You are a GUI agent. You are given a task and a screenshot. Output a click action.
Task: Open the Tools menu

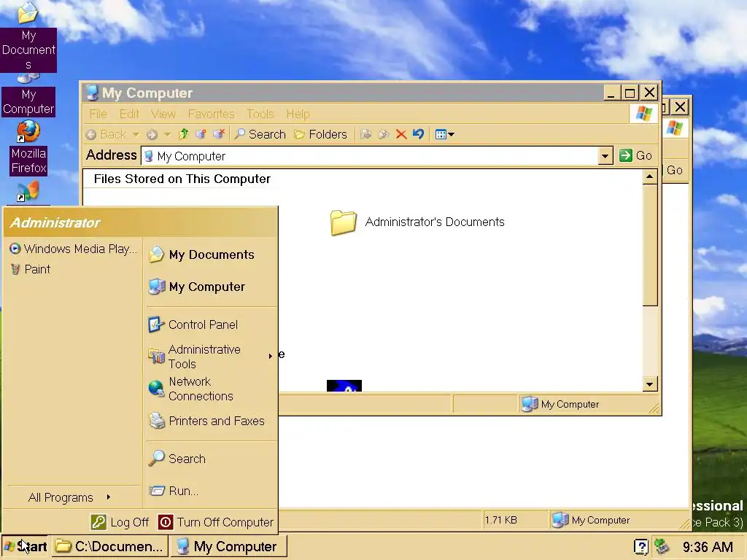260,114
